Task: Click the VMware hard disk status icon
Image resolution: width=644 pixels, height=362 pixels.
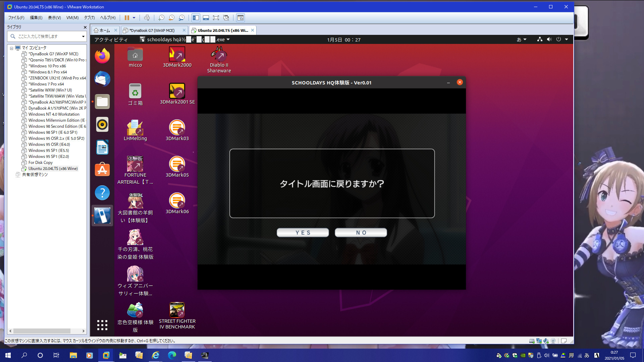Action: (532, 341)
